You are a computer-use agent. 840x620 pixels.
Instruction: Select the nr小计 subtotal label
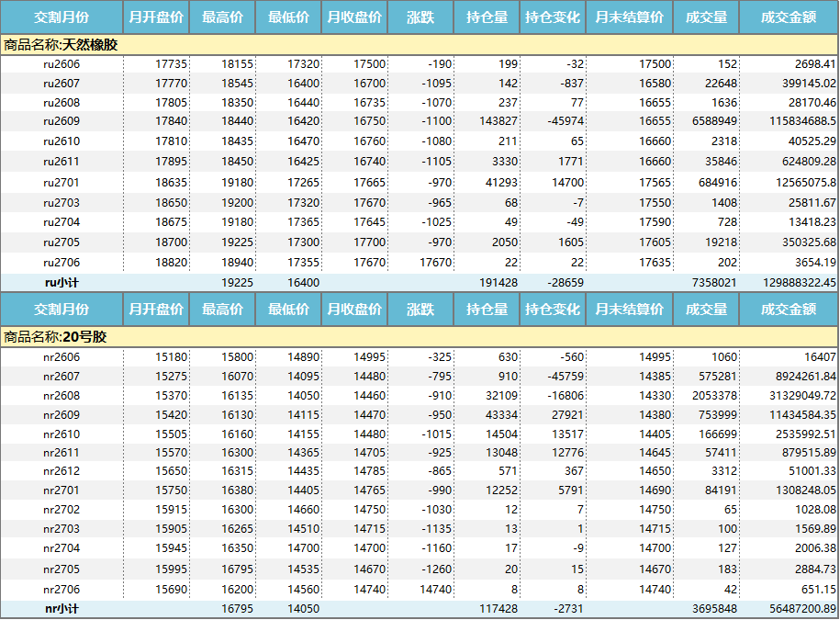pos(62,609)
